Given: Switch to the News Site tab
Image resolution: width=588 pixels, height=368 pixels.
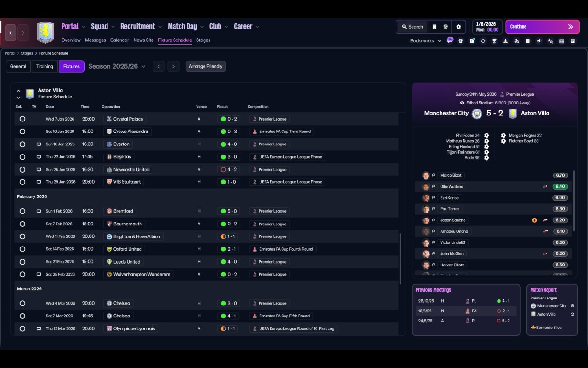Looking at the screenshot, I should 143,40.
